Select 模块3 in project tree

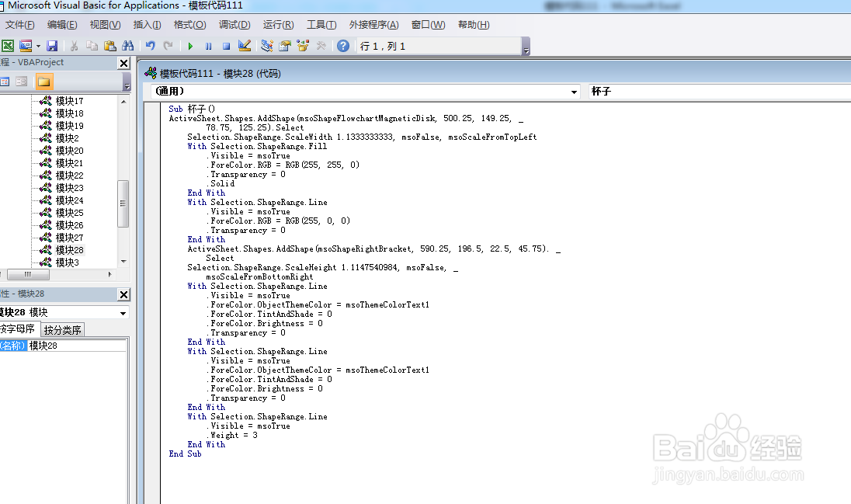(68, 262)
